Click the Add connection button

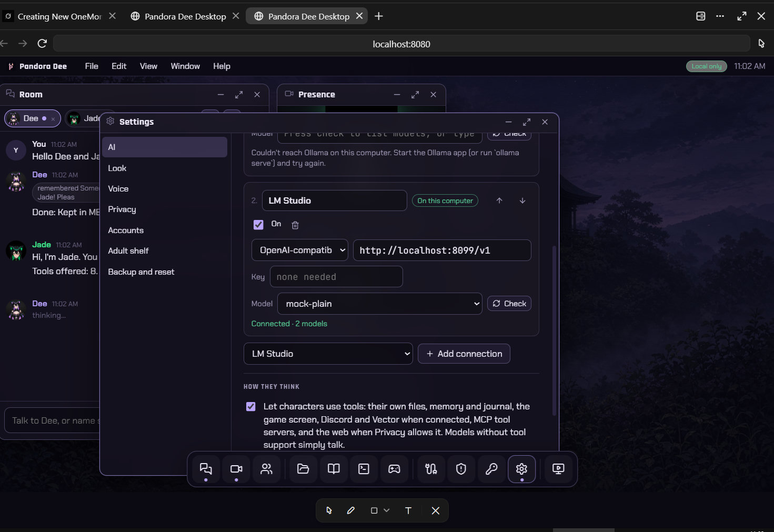click(464, 354)
